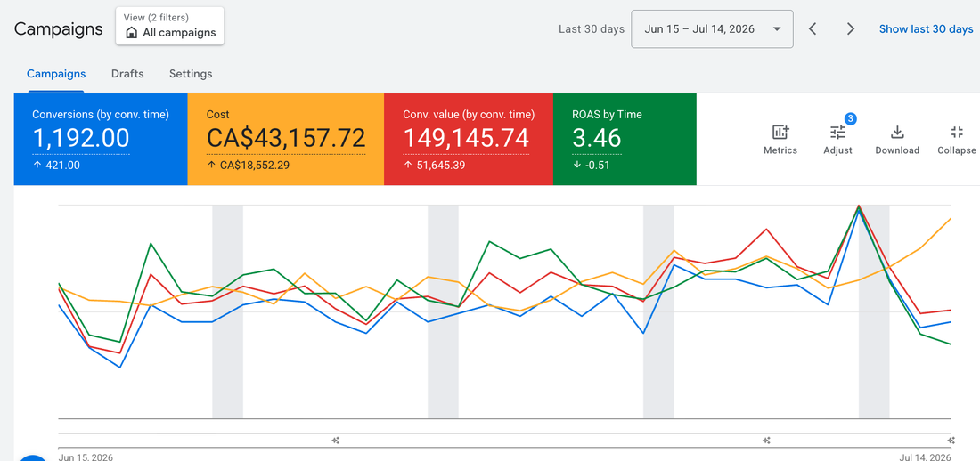This screenshot has height=461, width=980.
Task: Expand the Jun 15 – Jul 14, 2026 date picker
Action: coord(712,28)
